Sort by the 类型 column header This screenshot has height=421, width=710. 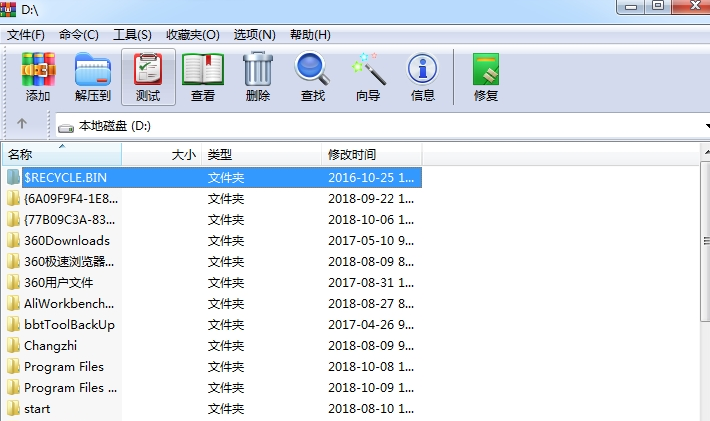(x=262, y=154)
